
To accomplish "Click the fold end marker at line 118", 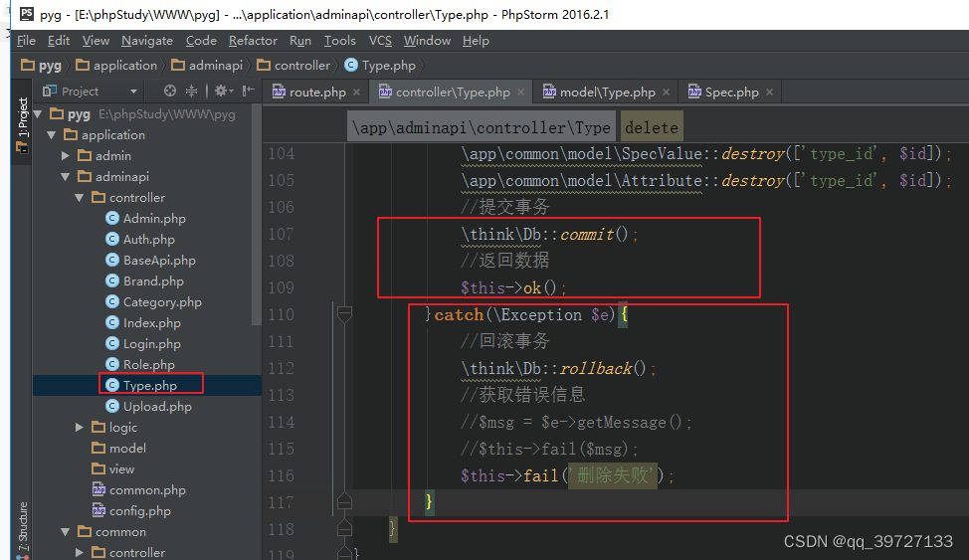I will pos(344,529).
